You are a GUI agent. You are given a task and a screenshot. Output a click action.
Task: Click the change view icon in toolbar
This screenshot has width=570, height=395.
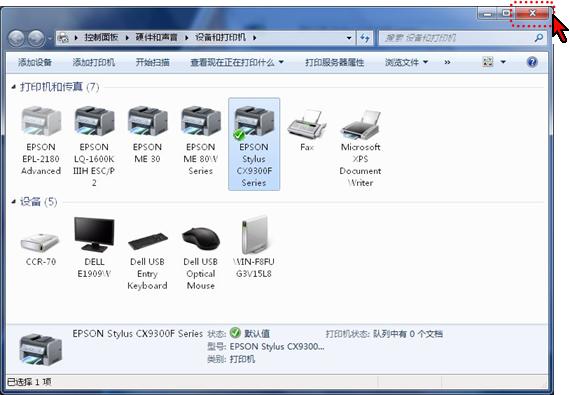coord(487,62)
